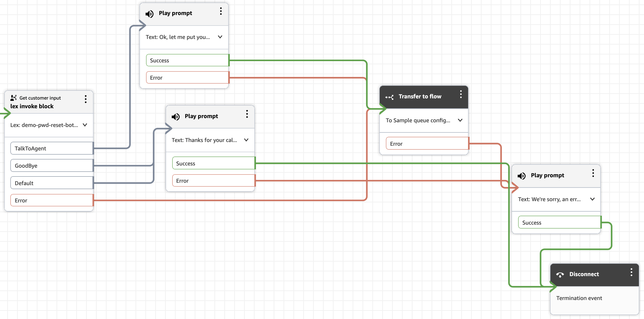Open three-dot menu on 'Thanks for your call' prompt
Image resolution: width=644 pixels, height=319 pixels.
pyautogui.click(x=247, y=114)
